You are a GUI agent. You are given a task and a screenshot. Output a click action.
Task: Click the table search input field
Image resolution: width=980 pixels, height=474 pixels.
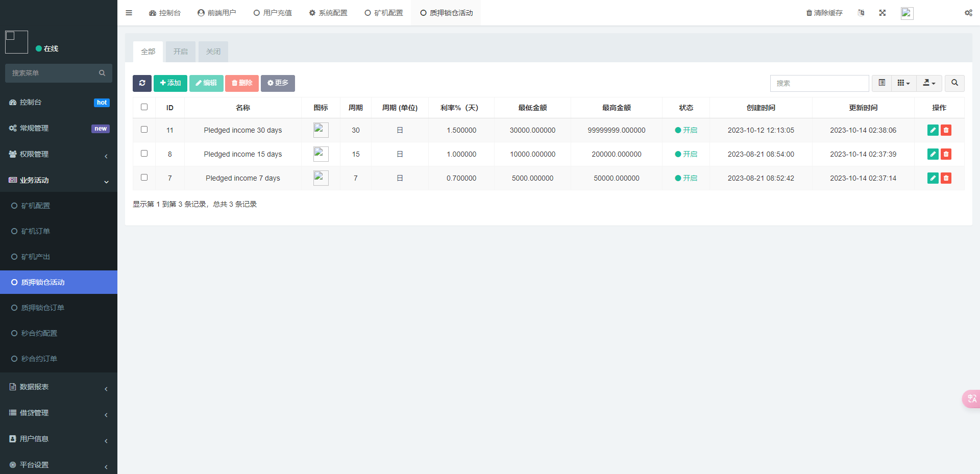coord(819,83)
